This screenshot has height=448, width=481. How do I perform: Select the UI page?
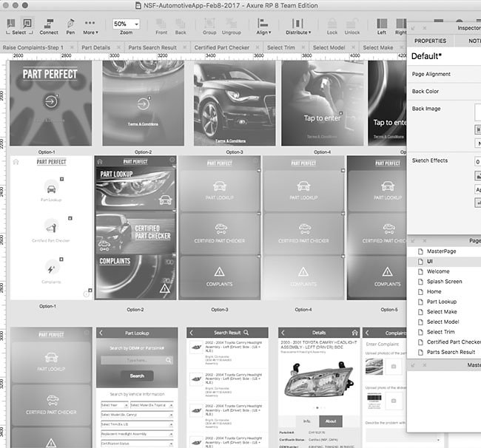pyautogui.click(x=429, y=262)
